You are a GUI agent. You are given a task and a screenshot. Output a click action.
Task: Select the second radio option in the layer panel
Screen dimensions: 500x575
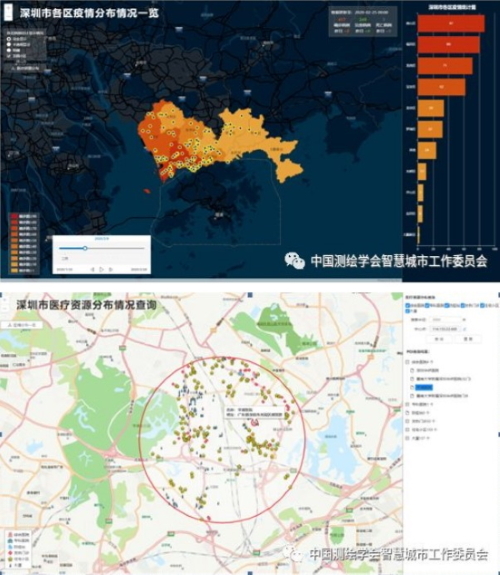[9, 44]
